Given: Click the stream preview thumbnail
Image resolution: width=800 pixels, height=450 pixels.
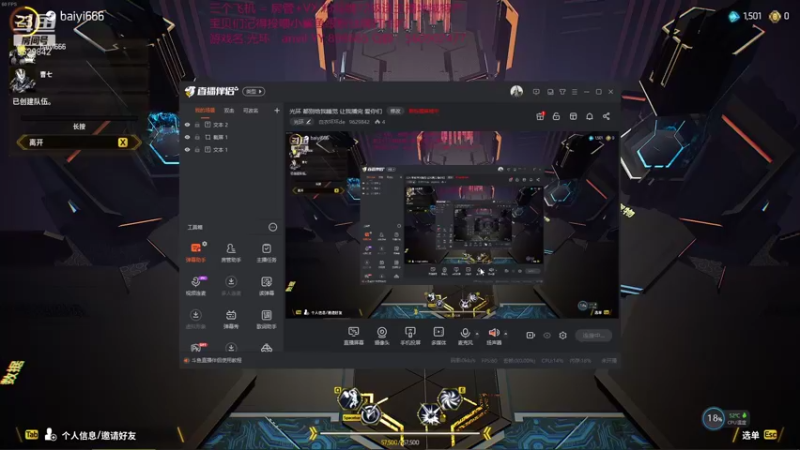Looking at the screenshot, I should pyautogui.click(x=452, y=224).
